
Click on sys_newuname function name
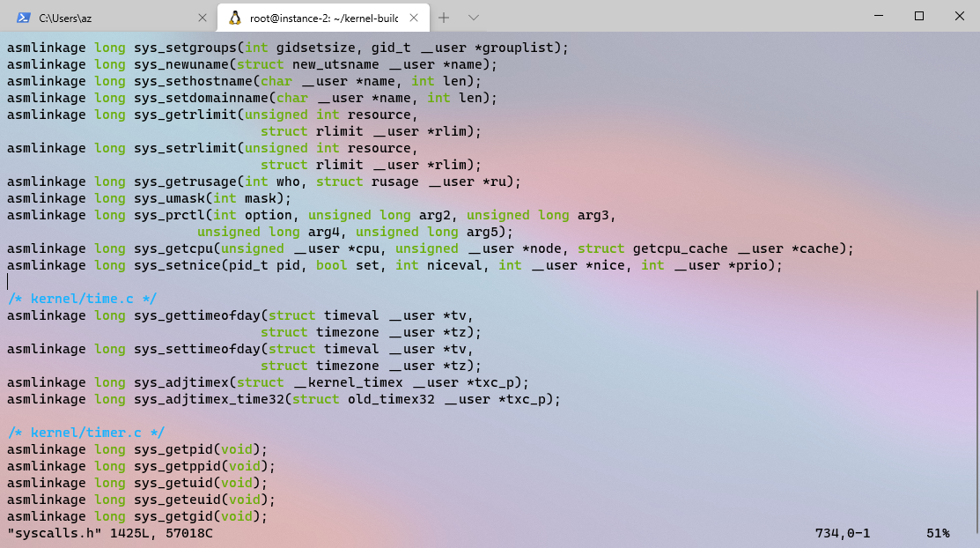181,64
